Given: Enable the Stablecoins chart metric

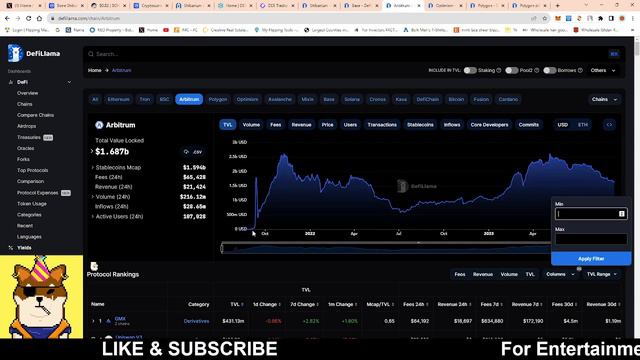Looking at the screenshot, I should point(420,125).
